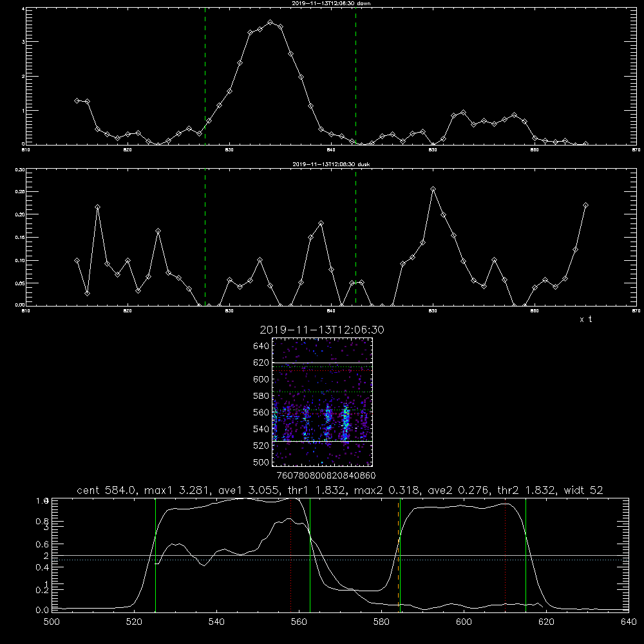Click lower white horizontal line on spectrogram near 525
The width and height of the screenshot is (644, 644).
(323, 441)
